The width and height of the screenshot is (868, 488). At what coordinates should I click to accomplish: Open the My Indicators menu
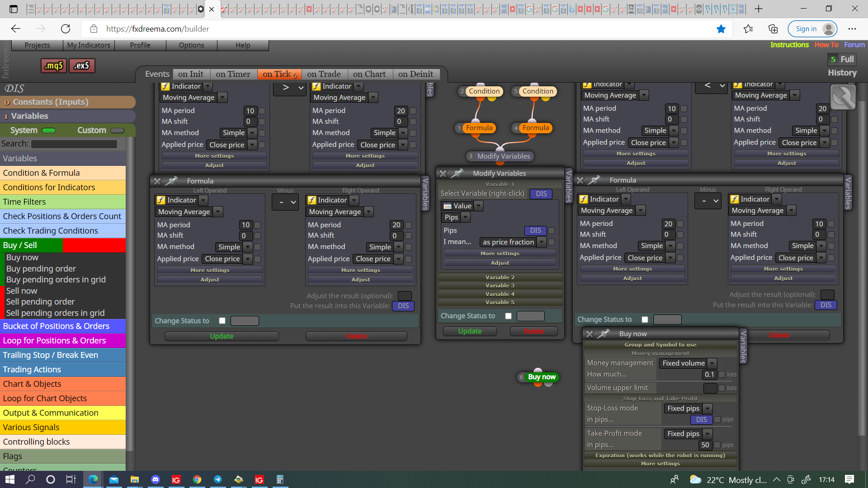(x=89, y=45)
